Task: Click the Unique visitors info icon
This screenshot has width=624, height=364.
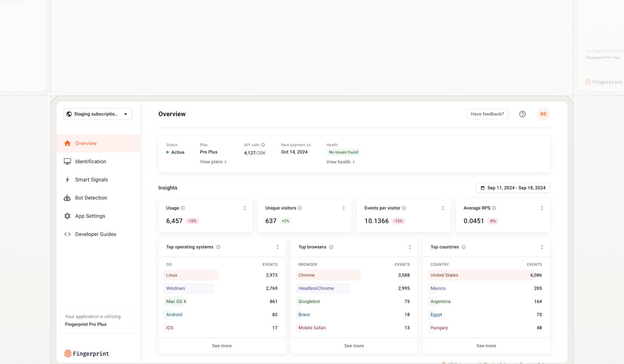Action: pos(300,208)
